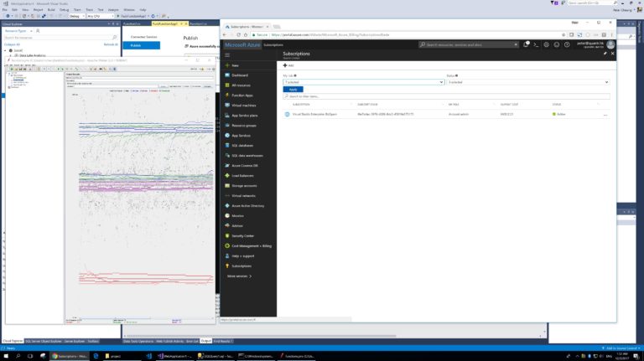
Task: Open Resource Types dropdown in Cloud Explorer
Action: pyautogui.click(x=18, y=31)
